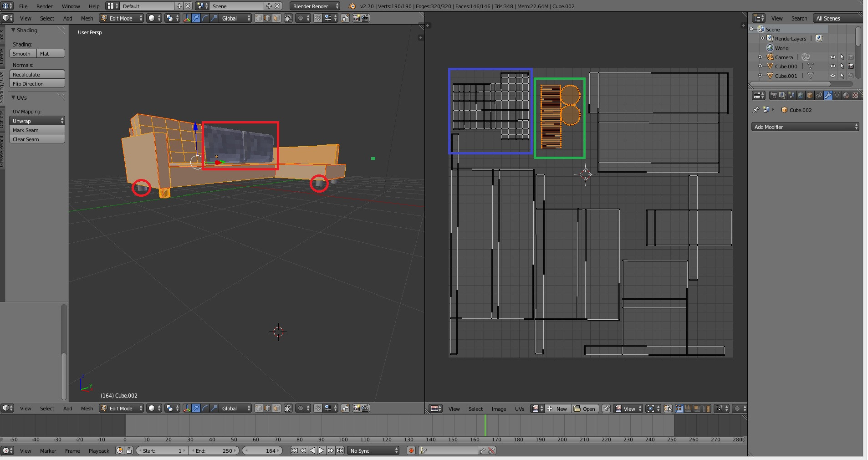Click the Clear Seam button
868x460 pixels.
click(x=37, y=139)
